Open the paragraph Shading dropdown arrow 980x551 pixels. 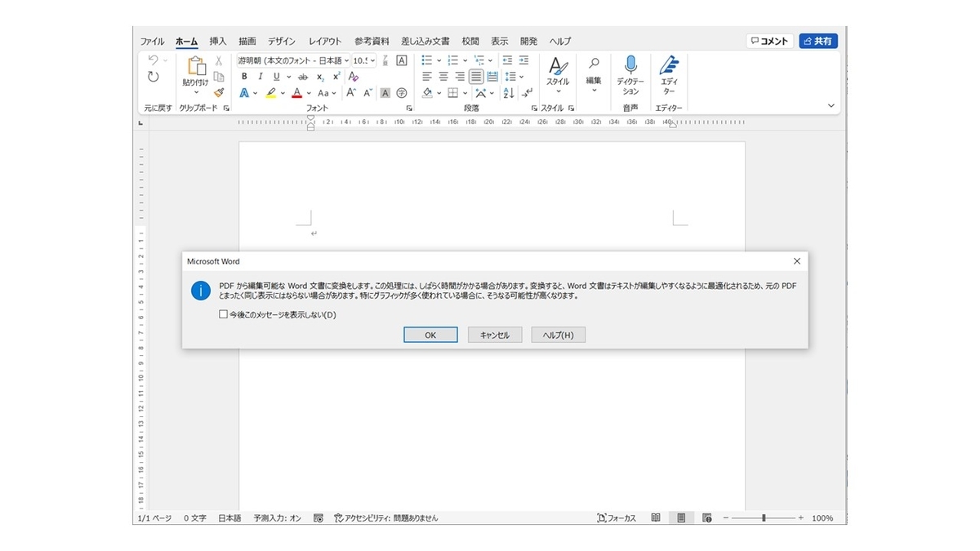439,93
